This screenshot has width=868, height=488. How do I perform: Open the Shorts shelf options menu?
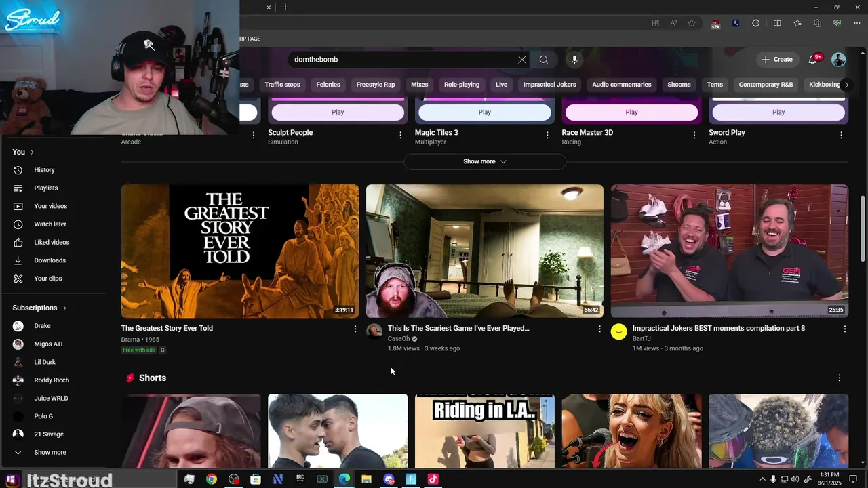pos(840,378)
